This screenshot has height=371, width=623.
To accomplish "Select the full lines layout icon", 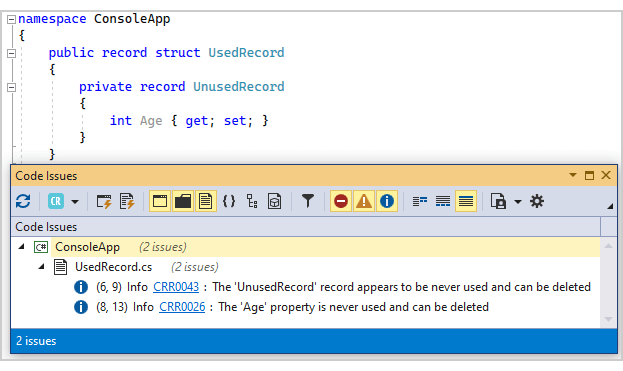I will 466,201.
